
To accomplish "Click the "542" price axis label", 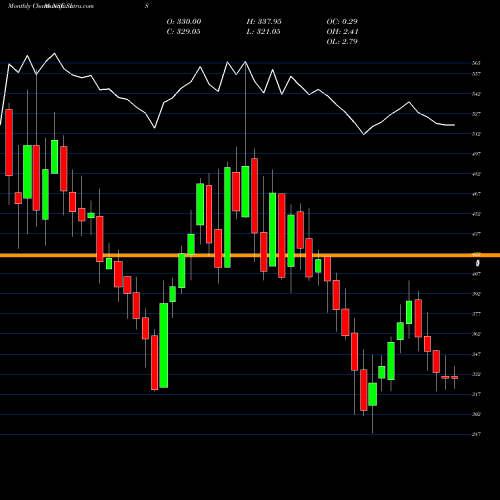I will point(476,94).
